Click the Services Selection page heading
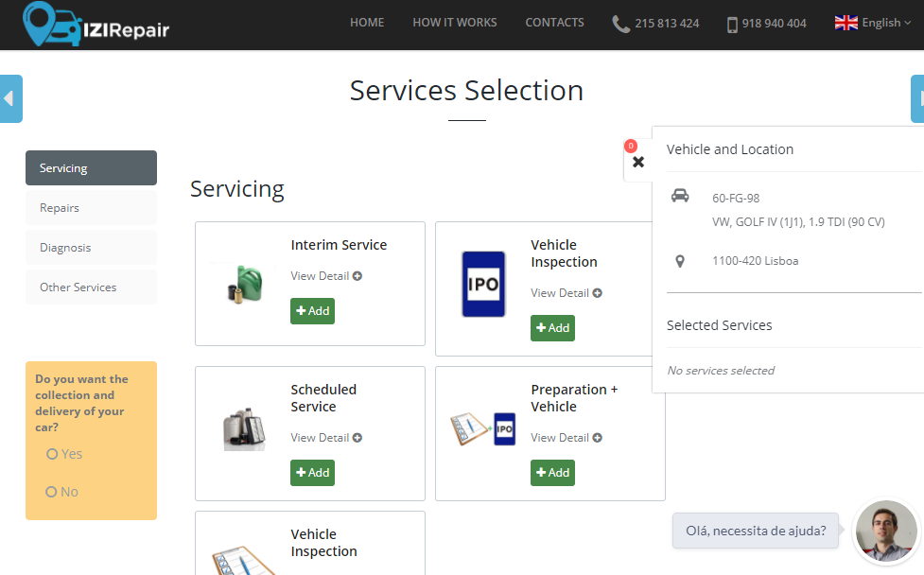This screenshot has width=924, height=575. click(x=466, y=91)
